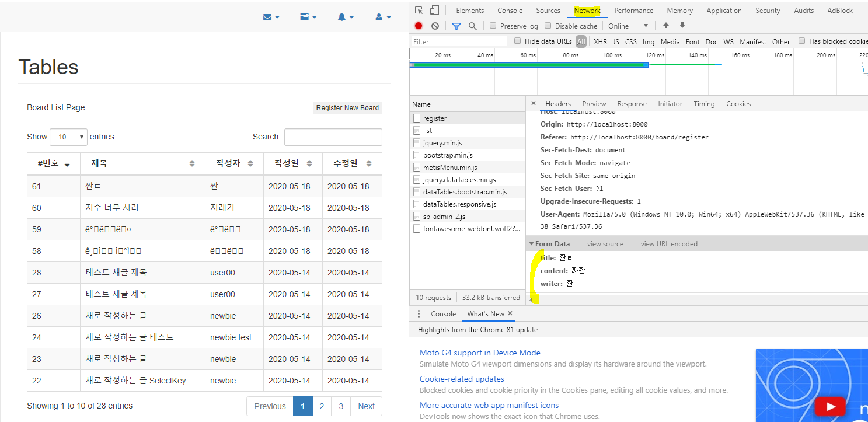Screen dimensions: 868x422
Task: Enable Hide data URLs checkbox
Action: (x=517, y=41)
